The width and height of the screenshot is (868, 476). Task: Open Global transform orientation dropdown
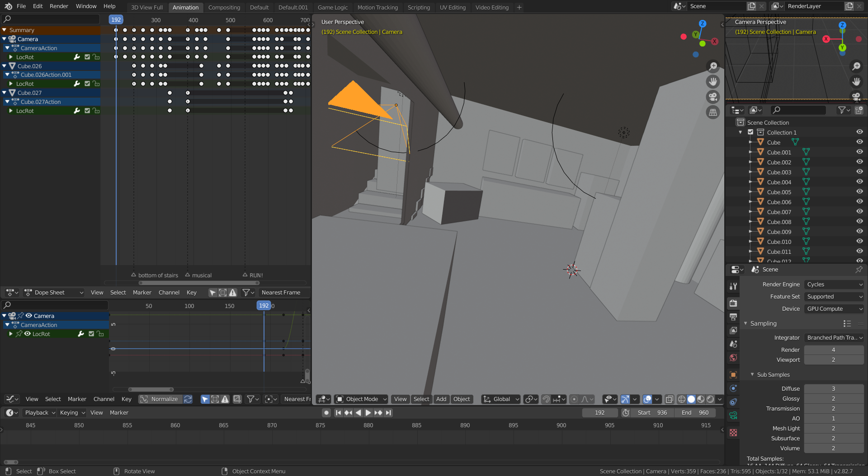click(x=501, y=399)
